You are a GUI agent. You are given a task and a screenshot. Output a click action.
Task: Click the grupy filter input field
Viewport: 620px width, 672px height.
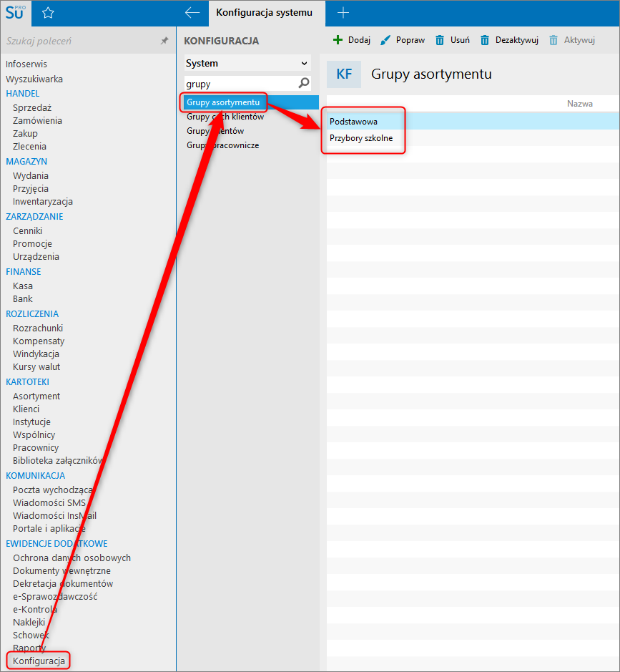(x=241, y=84)
